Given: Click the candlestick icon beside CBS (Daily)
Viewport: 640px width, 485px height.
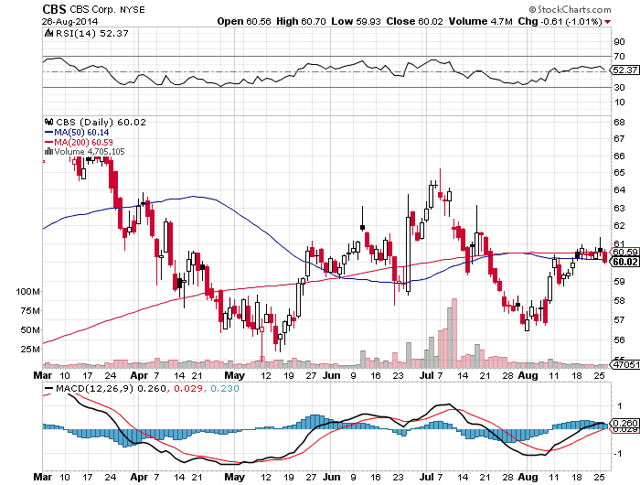Looking at the screenshot, I should coord(49,122).
